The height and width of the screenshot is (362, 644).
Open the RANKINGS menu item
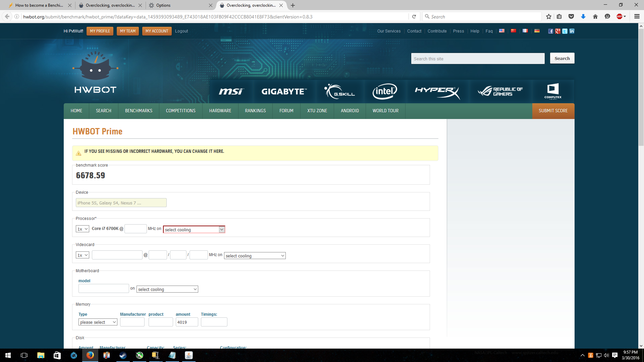pos(255,111)
